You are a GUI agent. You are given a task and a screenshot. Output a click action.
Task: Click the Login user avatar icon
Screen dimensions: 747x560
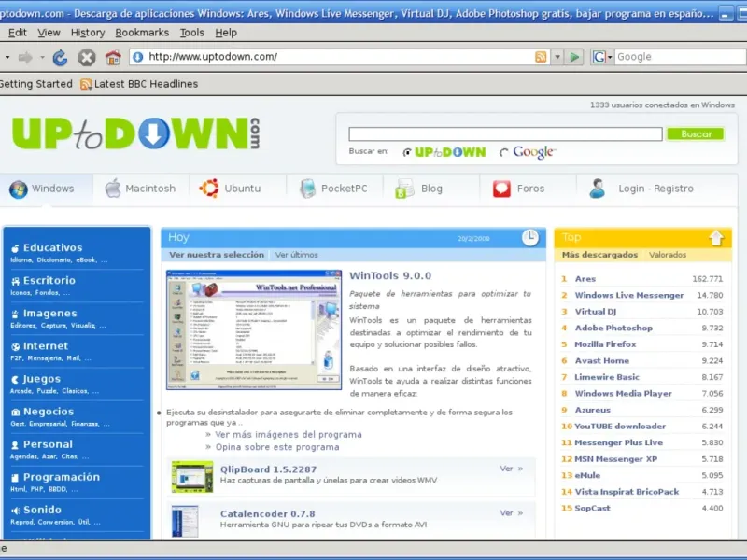[598, 189]
